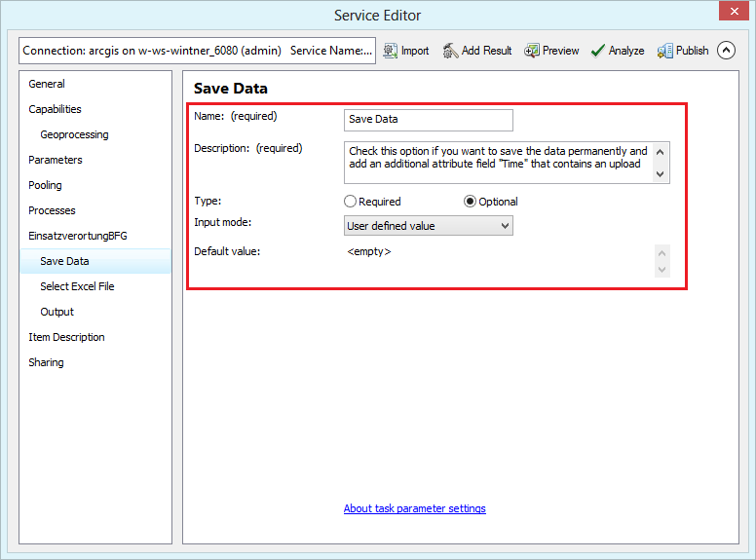Screen dimensions: 756x560
Task: Collapse the header with the round chevron button
Action: 726,50
